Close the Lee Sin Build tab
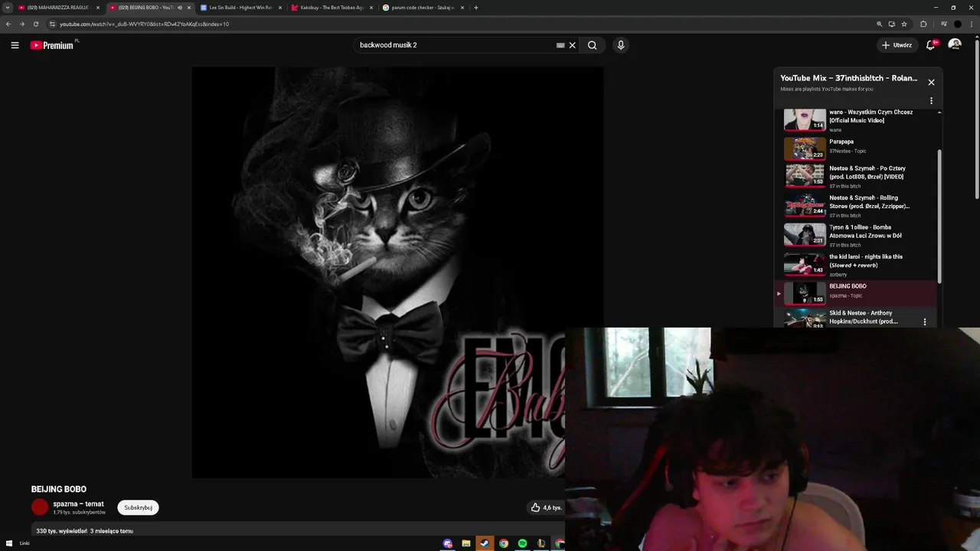 (280, 8)
